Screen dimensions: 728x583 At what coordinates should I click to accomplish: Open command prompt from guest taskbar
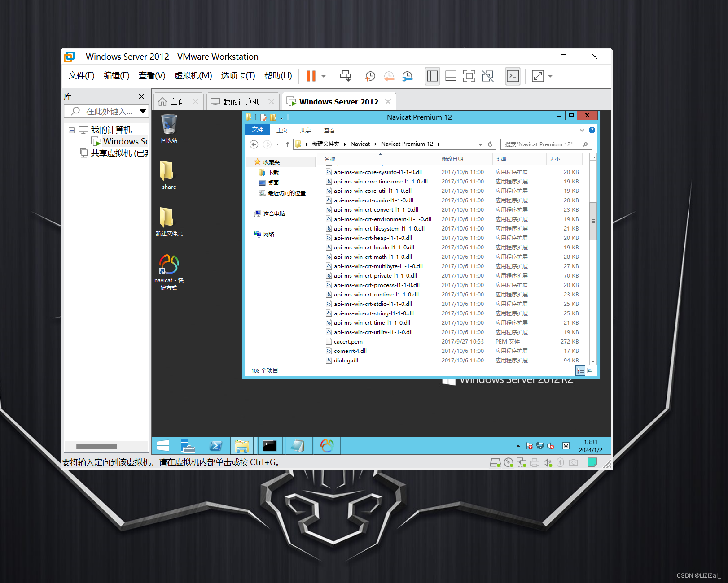[x=270, y=446]
